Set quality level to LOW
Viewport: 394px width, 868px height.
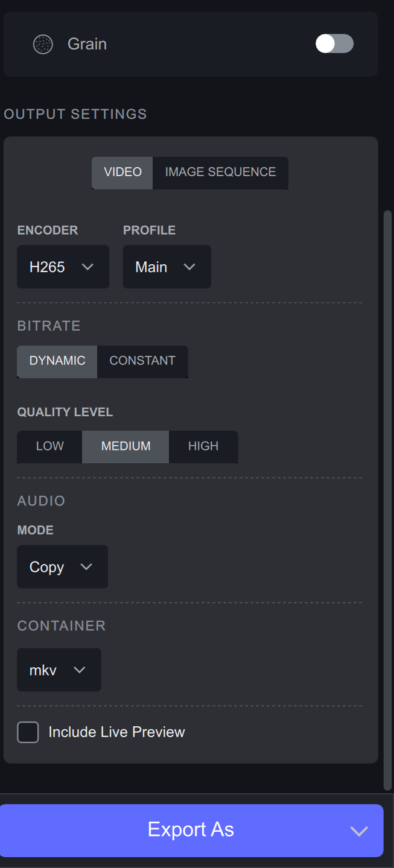tap(49, 447)
